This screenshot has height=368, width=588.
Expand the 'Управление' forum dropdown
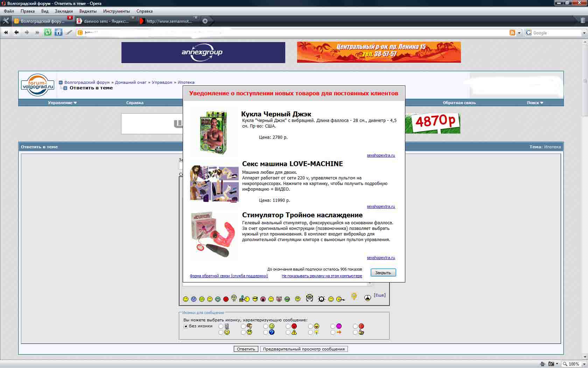[x=62, y=103]
